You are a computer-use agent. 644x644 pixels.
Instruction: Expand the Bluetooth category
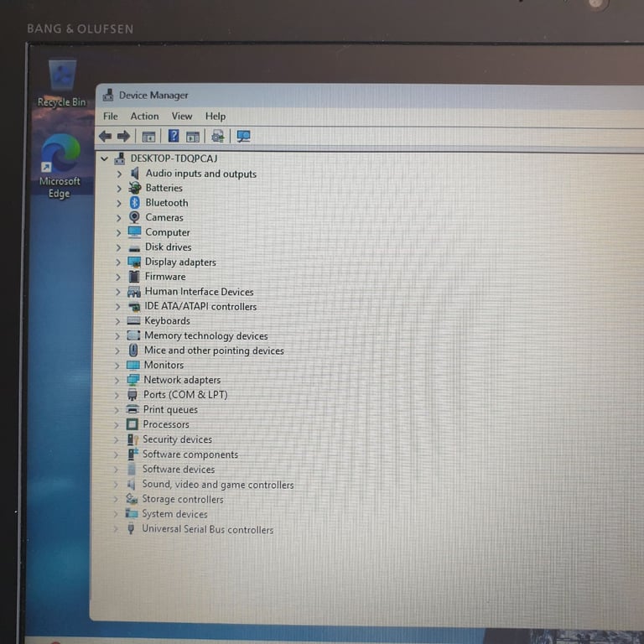point(119,203)
